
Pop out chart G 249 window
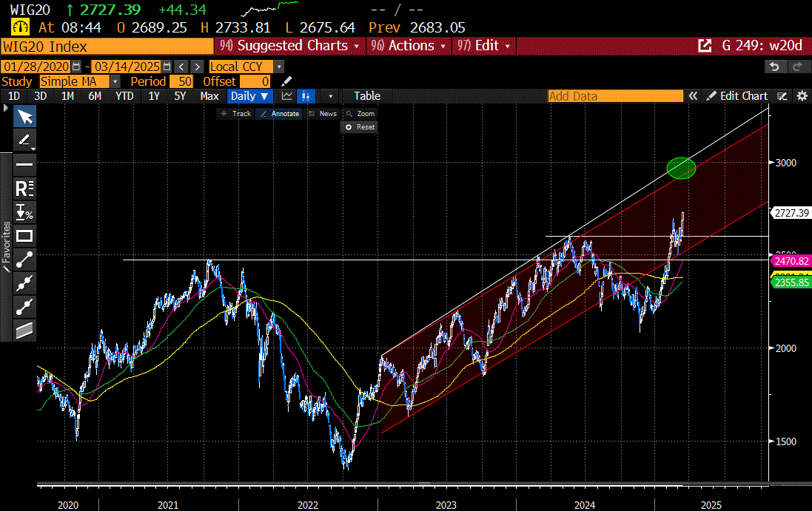click(x=705, y=46)
